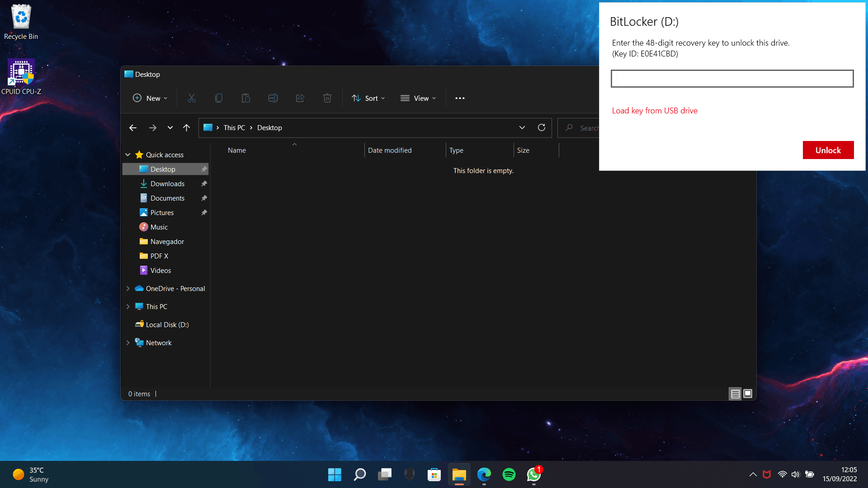Click the Share icon in toolbar
This screenshot has height=488, width=868.
tap(300, 98)
